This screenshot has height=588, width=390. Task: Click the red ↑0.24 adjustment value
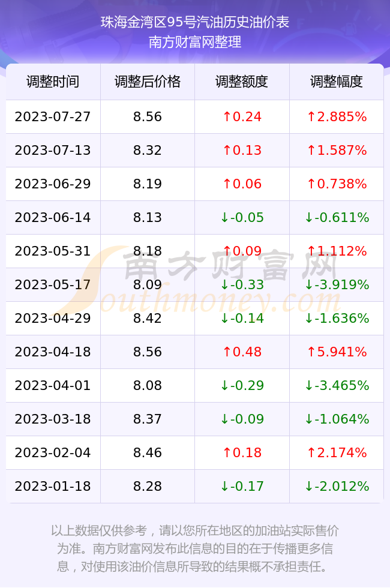[x=242, y=116]
